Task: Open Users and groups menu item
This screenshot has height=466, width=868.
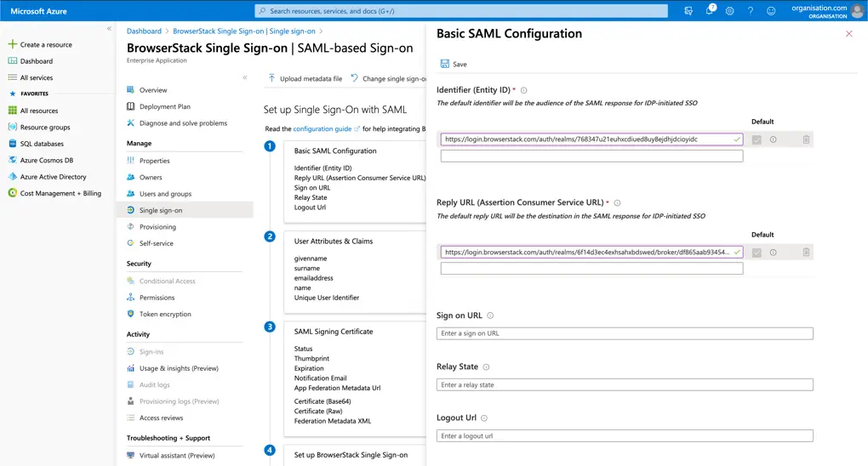Action: click(x=165, y=194)
